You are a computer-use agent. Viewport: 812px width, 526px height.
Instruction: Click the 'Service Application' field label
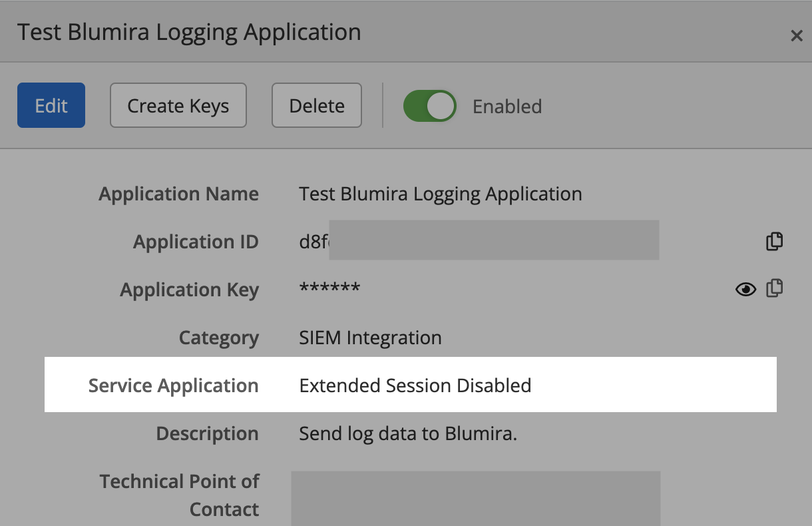point(173,386)
